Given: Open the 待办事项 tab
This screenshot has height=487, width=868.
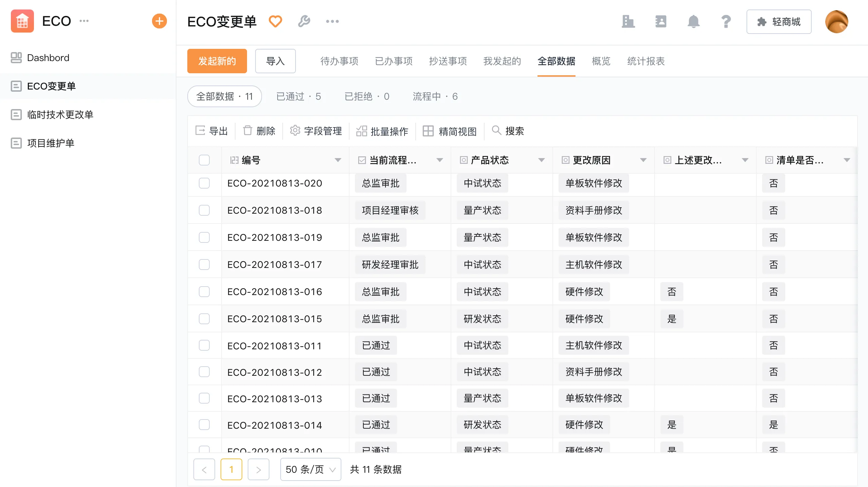Looking at the screenshot, I should point(339,61).
